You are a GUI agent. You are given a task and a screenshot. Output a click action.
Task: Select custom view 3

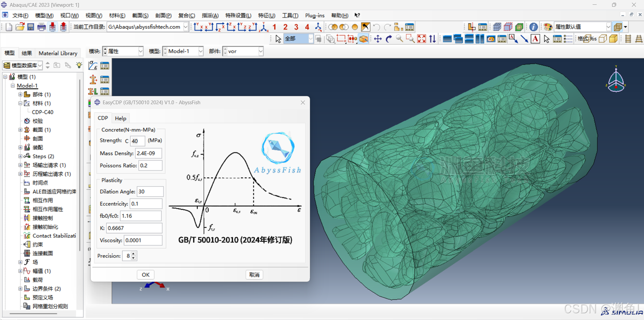296,27
